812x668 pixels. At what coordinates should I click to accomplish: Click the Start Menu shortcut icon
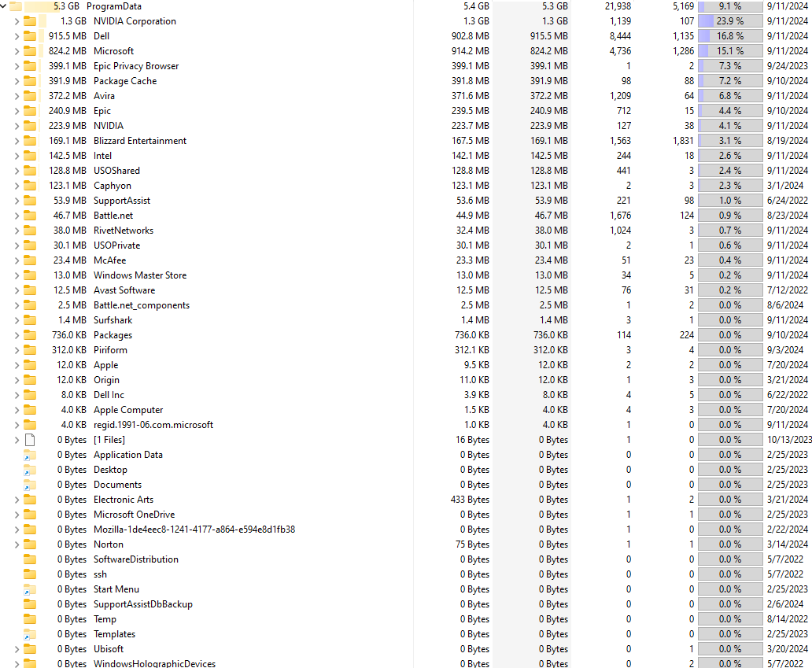coord(30,590)
